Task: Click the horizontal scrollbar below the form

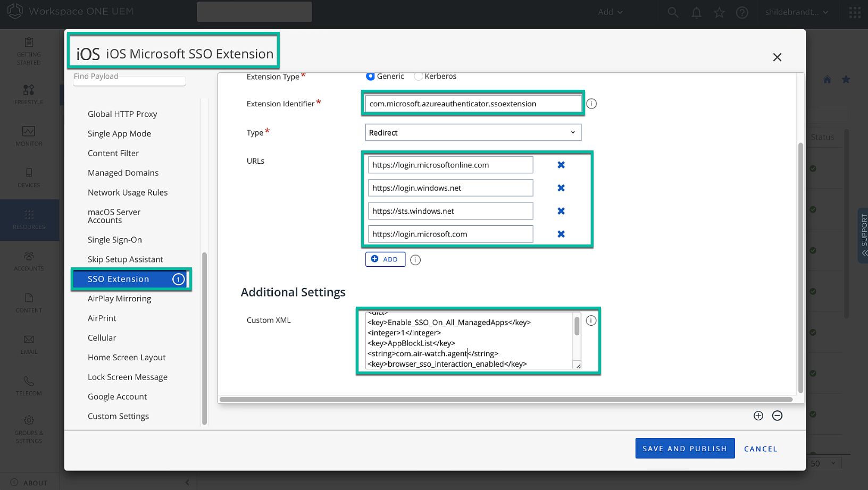Action: (x=505, y=399)
